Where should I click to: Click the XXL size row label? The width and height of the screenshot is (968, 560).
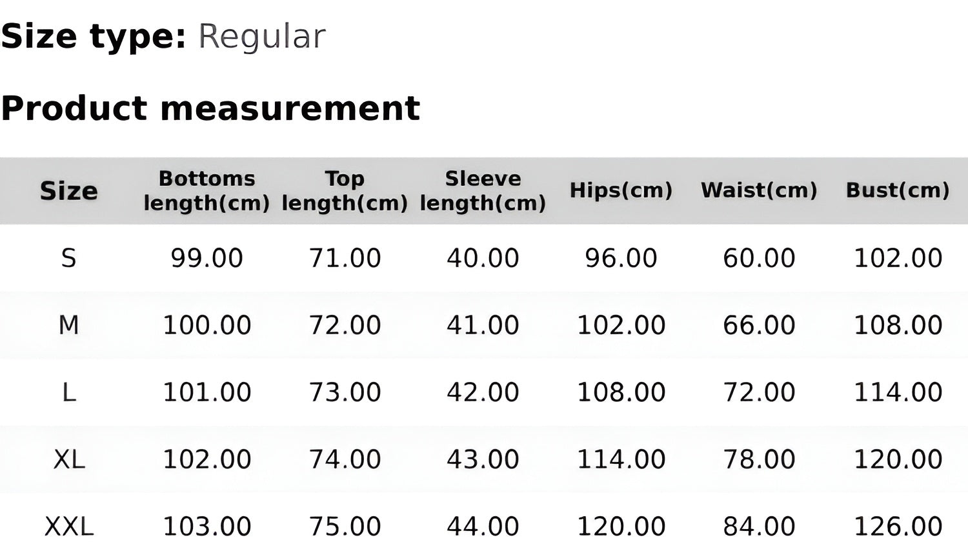click(x=68, y=526)
